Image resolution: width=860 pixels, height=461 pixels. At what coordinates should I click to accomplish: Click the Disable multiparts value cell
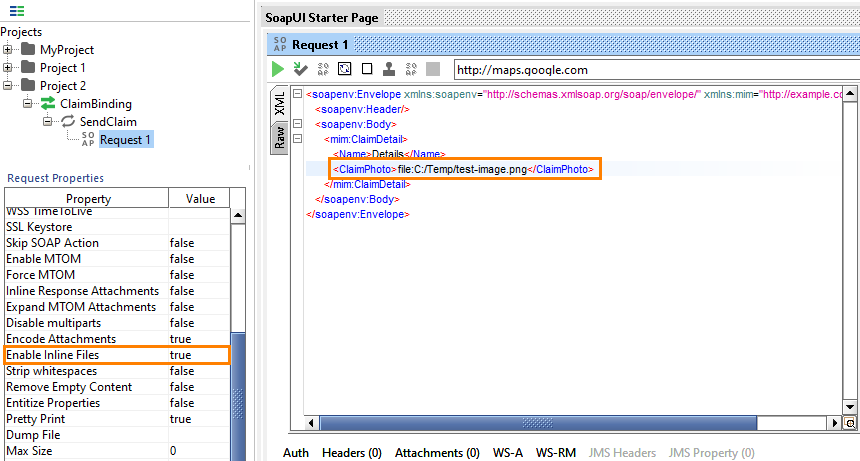[x=199, y=323]
